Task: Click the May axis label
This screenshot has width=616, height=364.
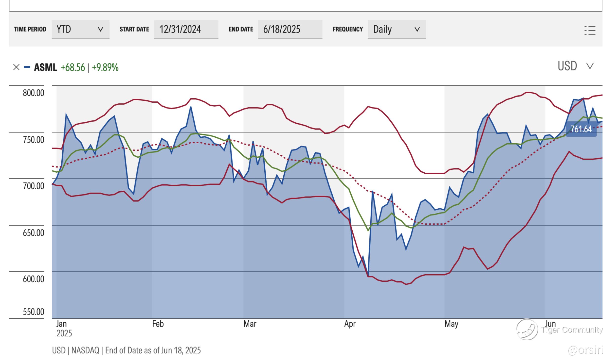Action: 451,324
